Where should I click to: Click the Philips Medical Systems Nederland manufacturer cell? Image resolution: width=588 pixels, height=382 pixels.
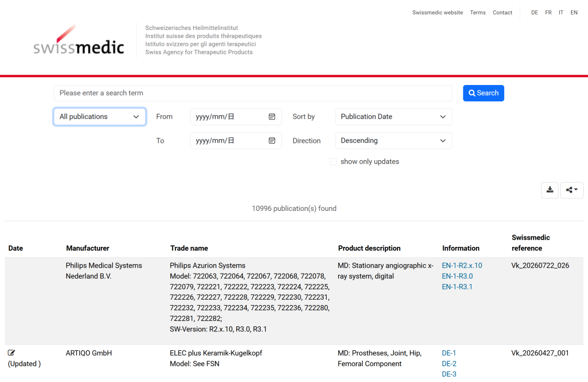(104, 271)
